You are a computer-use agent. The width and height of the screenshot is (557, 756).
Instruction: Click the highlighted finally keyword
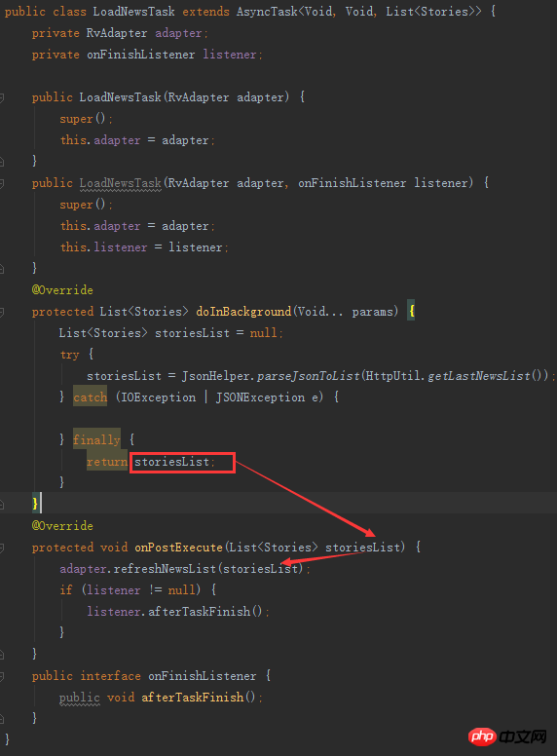click(x=96, y=439)
